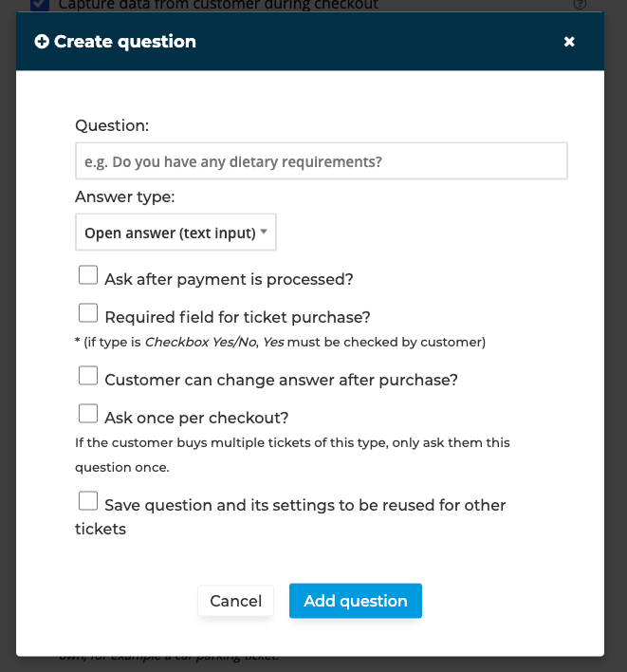Image resolution: width=627 pixels, height=672 pixels.
Task: Click the plus circle icon beside Create question
Action: 42,42
